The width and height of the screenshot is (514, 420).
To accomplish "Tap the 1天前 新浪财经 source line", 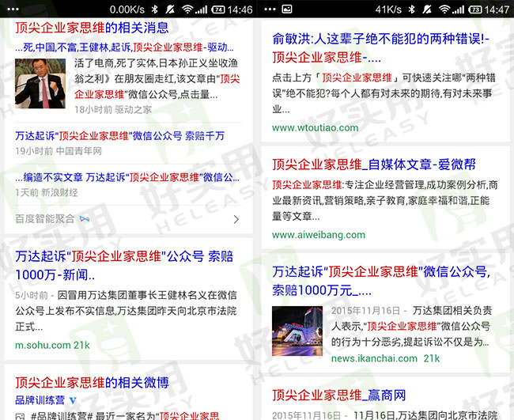I will [x=46, y=192].
